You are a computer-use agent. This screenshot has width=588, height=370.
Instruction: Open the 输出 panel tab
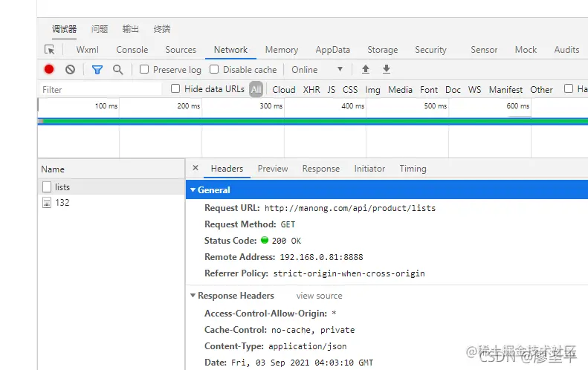[x=131, y=29]
